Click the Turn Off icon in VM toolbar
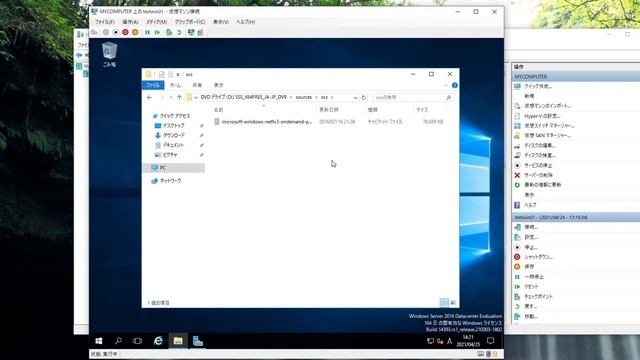The height and width of the screenshot is (360, 640). coord(116,32)
